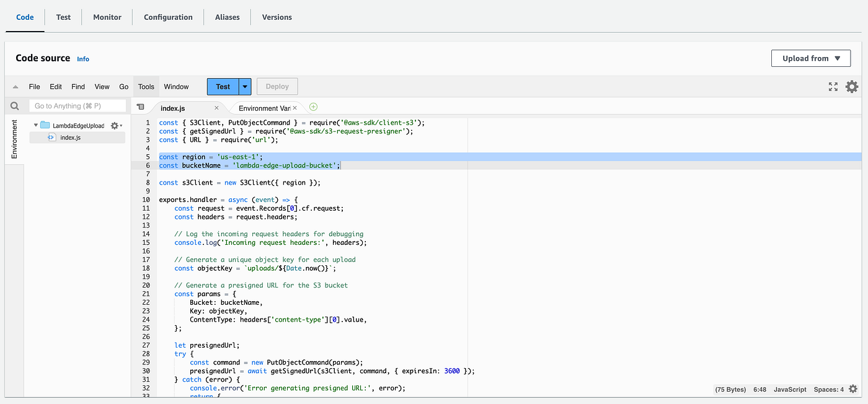Collapse the editor menu bar arrow
The height and width of the screenshot is (404, 868).
click(15, 87)
